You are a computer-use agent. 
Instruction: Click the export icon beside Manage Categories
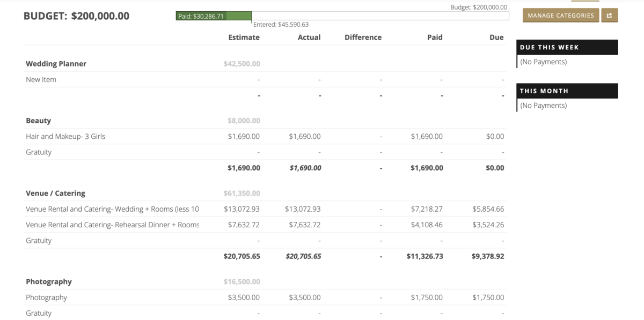pos(609,16)
